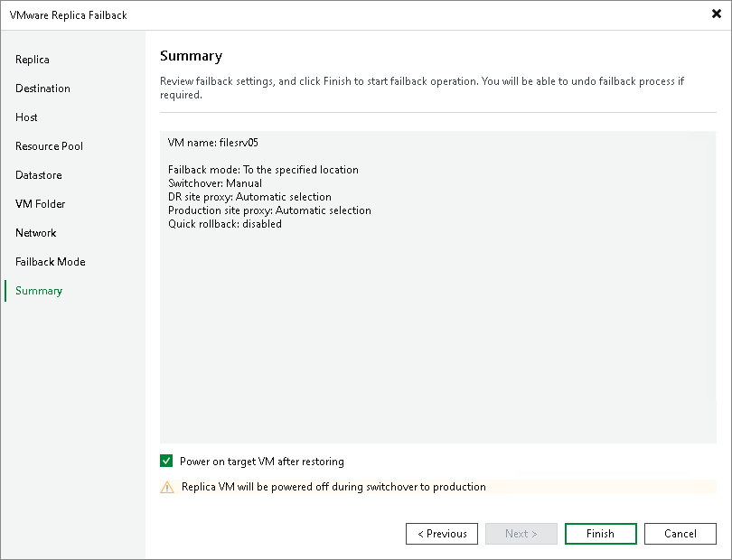Click the replica powered off warning text
The height and width of the screenshot is (560, 732).
click(x=333, y=487)
